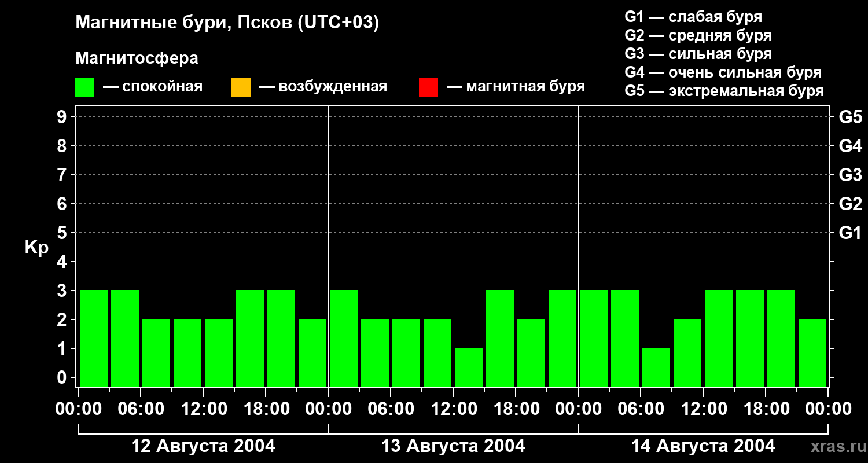
Task: Click the right-axis 'G1' tick label
Action: pos(851,233)
